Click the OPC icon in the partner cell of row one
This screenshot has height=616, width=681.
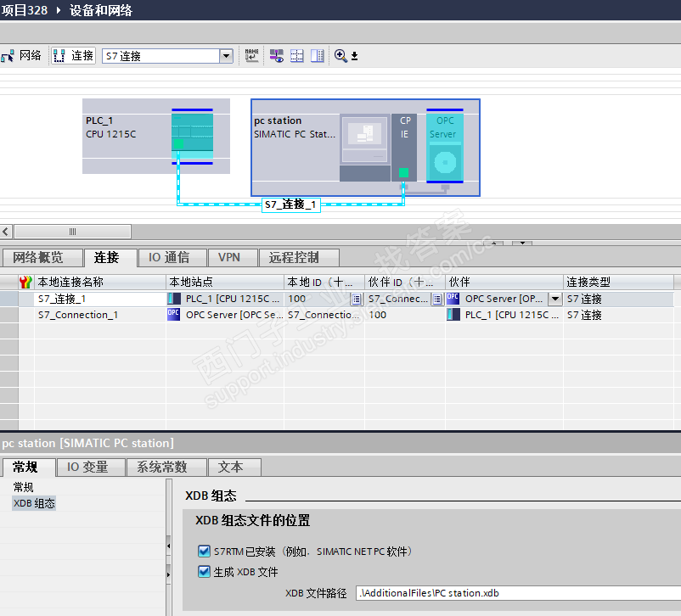(453, 298)
